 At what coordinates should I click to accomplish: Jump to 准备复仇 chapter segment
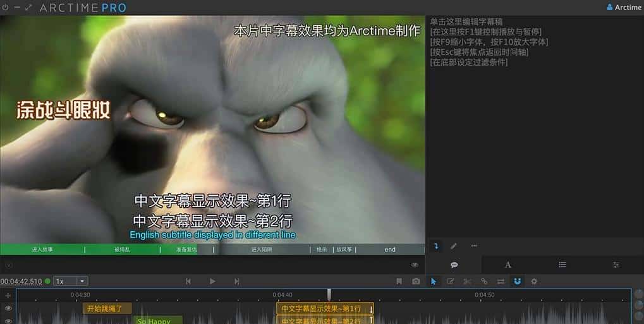point(186,249)
